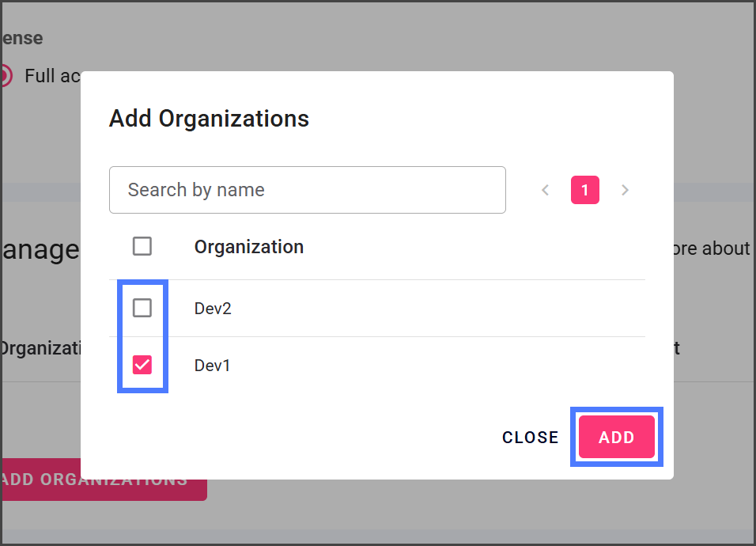Click the Dev1 row name
The height and width of the screenshot is (546, 756).
[212, 366]
